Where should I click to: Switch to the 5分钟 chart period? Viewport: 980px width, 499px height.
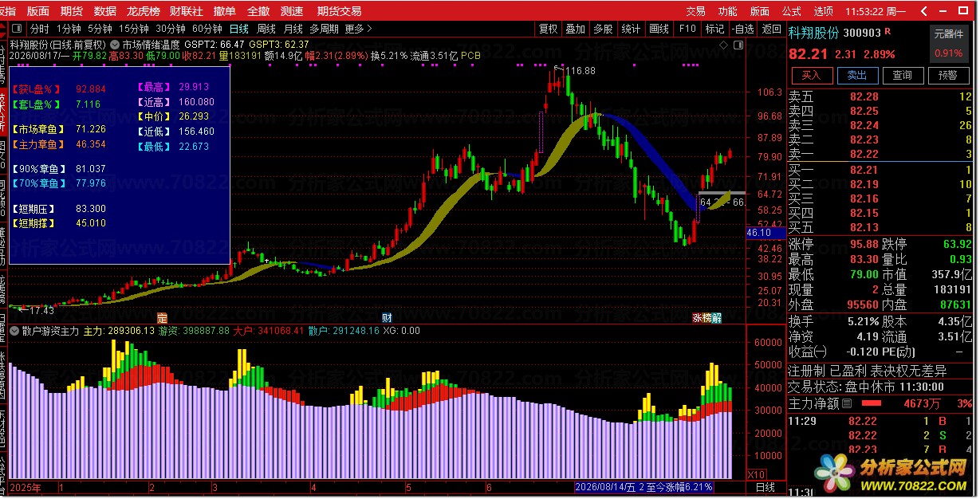click(x=100, y=29)
